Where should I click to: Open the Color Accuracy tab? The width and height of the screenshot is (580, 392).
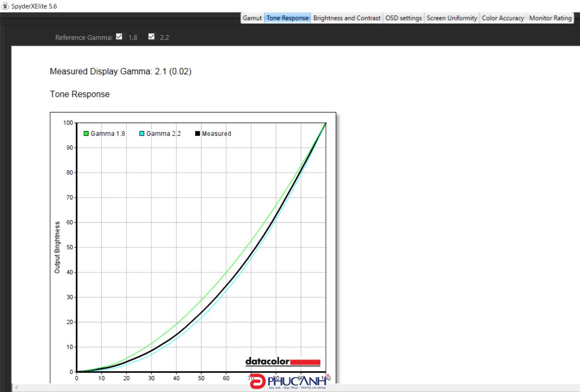click(503, 18)
